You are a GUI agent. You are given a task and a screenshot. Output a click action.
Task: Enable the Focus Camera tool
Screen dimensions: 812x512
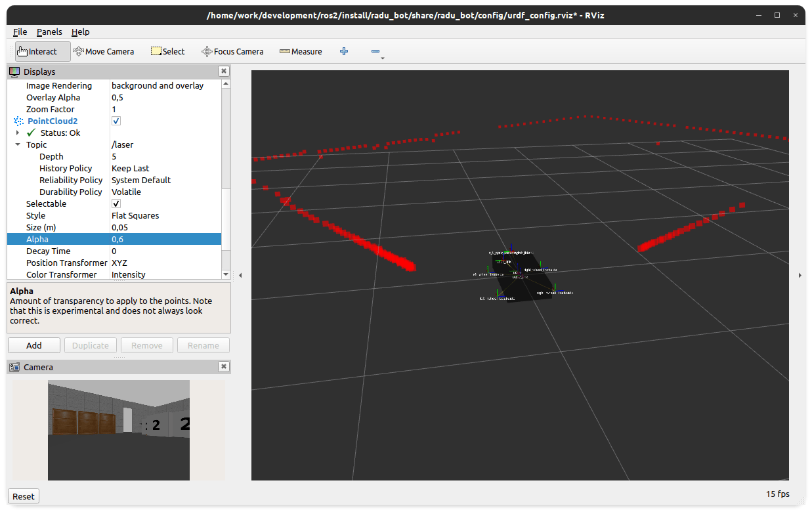(232, 51)
